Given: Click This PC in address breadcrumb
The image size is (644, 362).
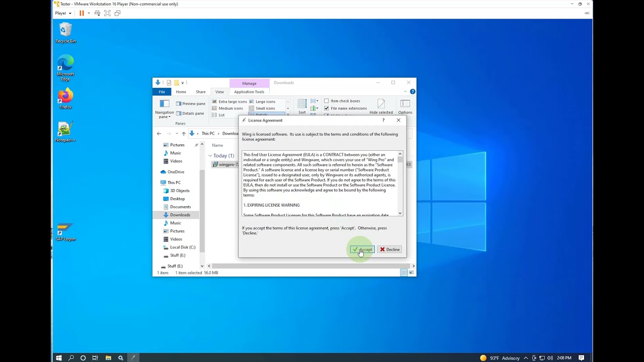Looking at the screenshot, I should pyautogui.click(x=208, y=134).
